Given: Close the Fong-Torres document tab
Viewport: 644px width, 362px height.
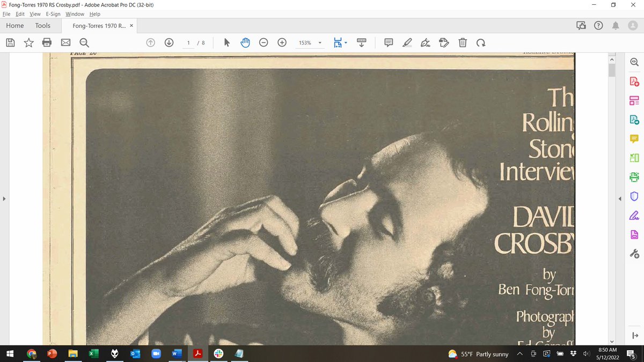Looking at the screenshot, I should [x=131, y=25].
